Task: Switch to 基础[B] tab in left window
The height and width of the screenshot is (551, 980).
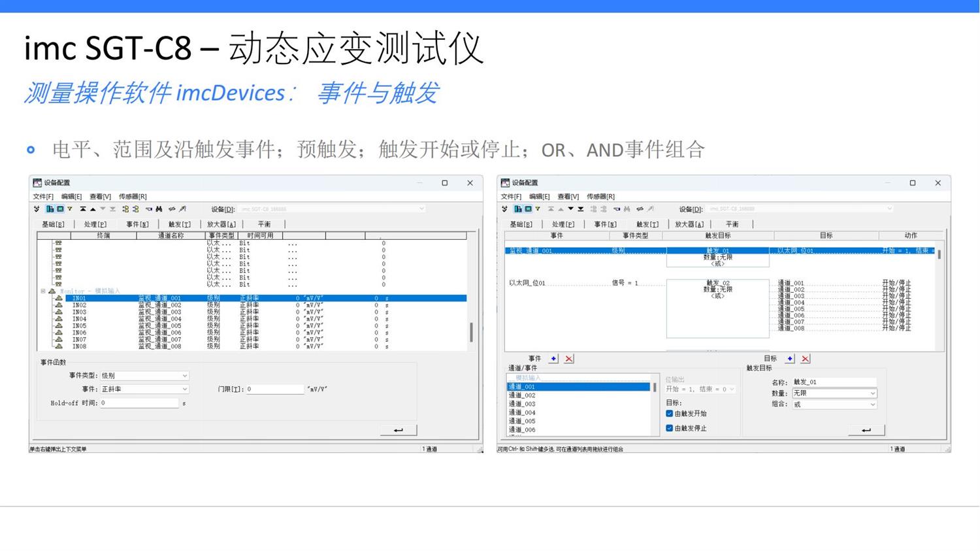Action: coord(53,224)
